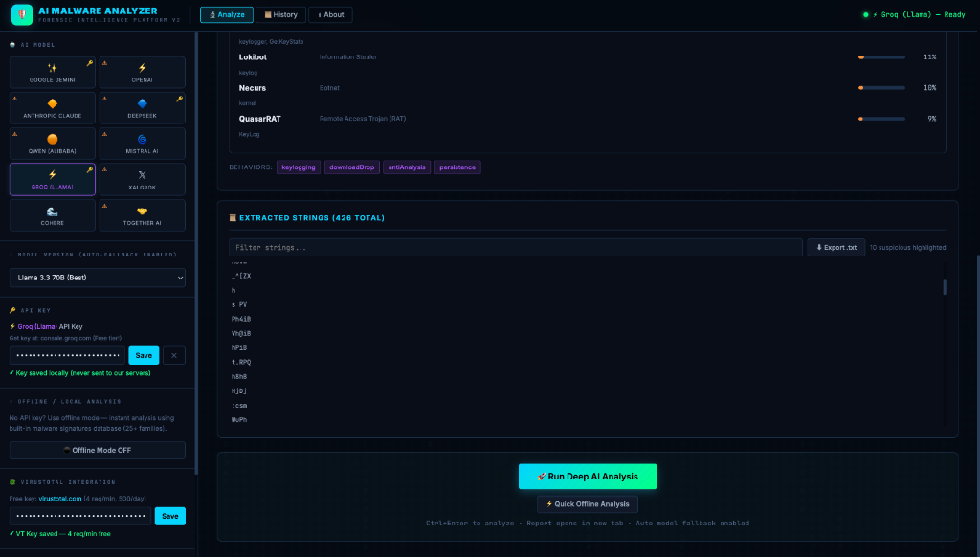Switch to the History tab
Viewport: 980px width, 557px height.
280,15
